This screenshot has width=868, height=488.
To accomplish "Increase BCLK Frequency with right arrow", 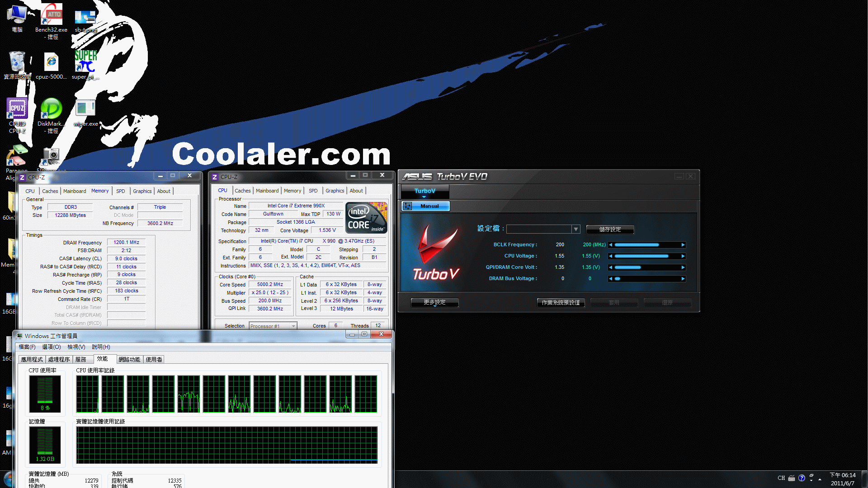I will pyautogui.click(x=683, y=245).
